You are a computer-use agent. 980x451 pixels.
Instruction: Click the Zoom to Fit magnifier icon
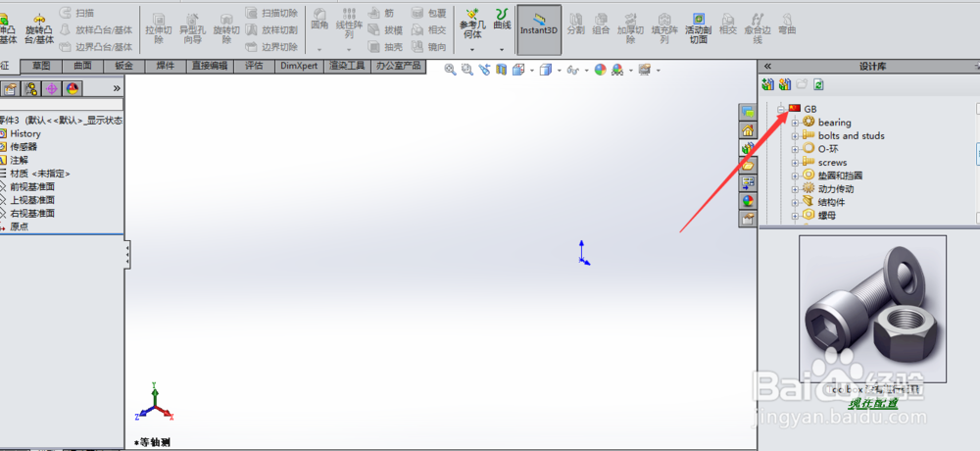click(x=450, y=70)
